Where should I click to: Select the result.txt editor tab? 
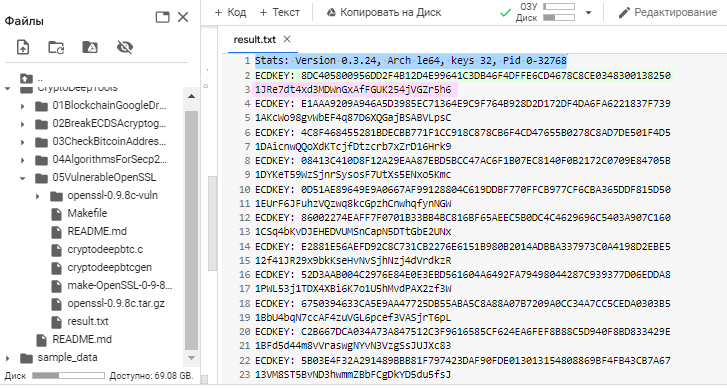tap(255, 39)
